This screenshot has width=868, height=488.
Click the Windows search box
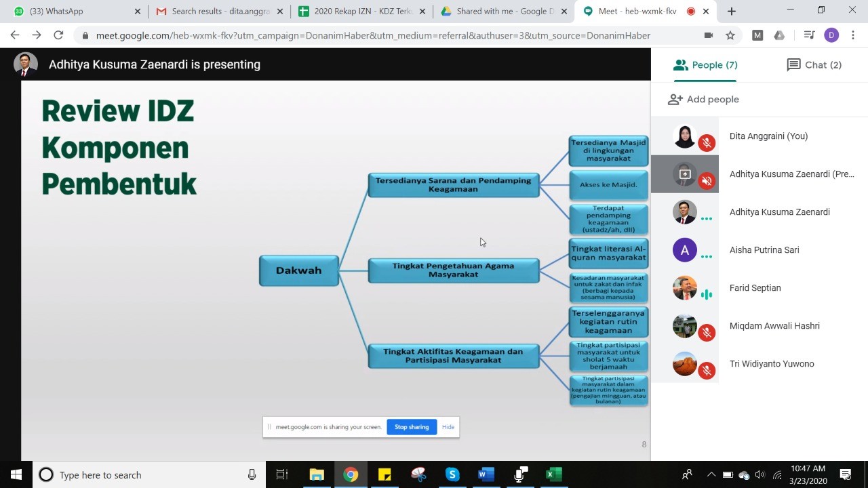[x=149, y=474]
